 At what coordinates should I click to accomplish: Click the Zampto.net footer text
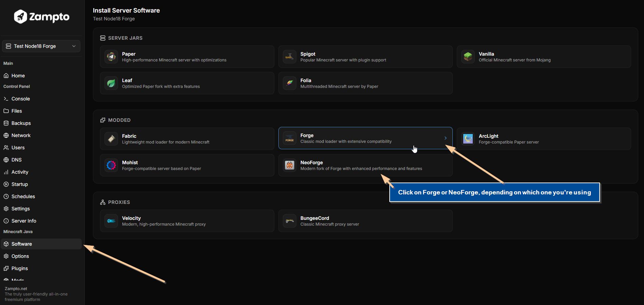click(x=16, y=289)
